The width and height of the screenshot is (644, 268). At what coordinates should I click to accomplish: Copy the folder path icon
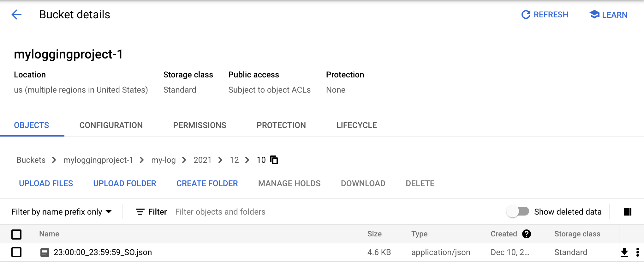(x=274, y=160)
